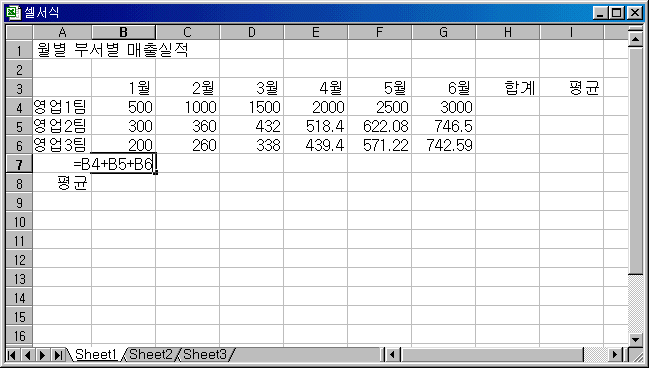Switch to the Sheet2 tab
The height and width of the screenshot is (368, 649).
pyautogui.click(x=151, y=354)
